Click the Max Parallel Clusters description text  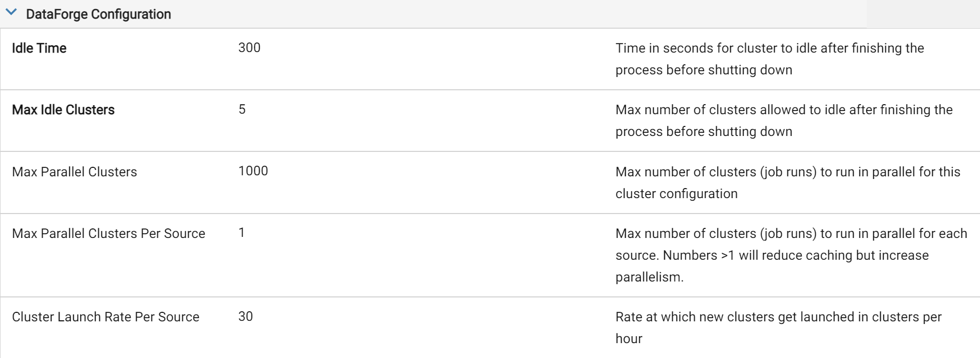click(788, 183)
